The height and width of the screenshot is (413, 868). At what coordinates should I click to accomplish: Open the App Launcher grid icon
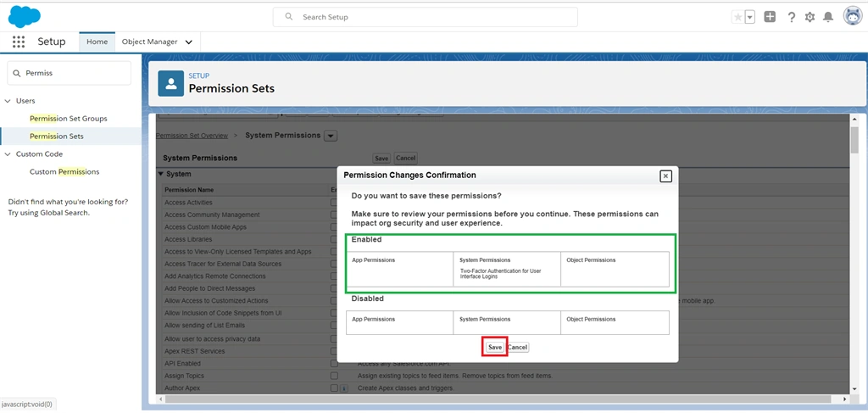point(19,42)
